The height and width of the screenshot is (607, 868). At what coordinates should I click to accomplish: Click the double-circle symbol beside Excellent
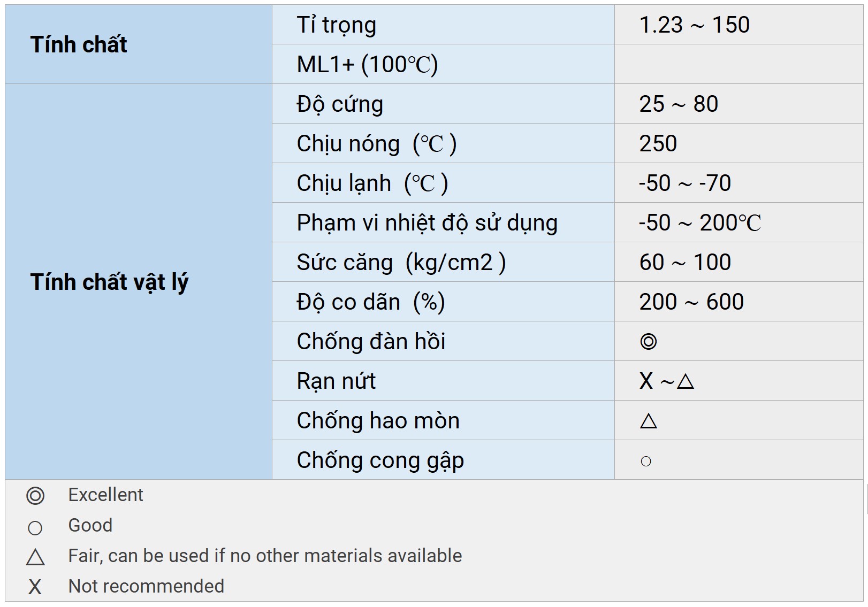coord(35,496)
